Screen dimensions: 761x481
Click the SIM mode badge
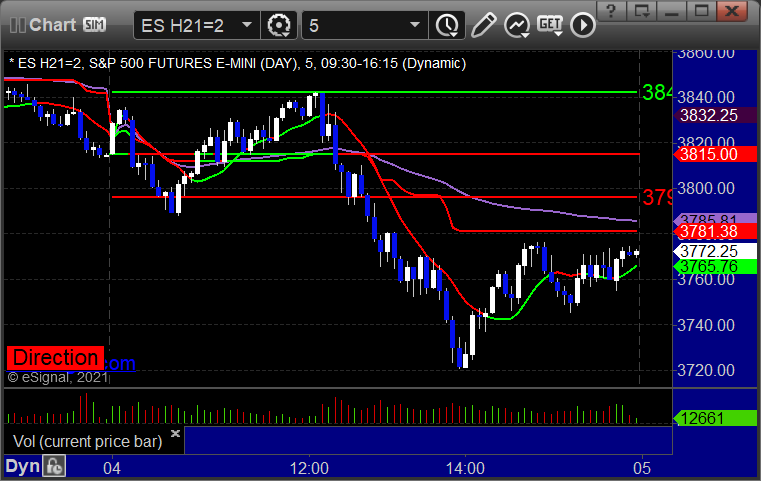click(94, 24)
